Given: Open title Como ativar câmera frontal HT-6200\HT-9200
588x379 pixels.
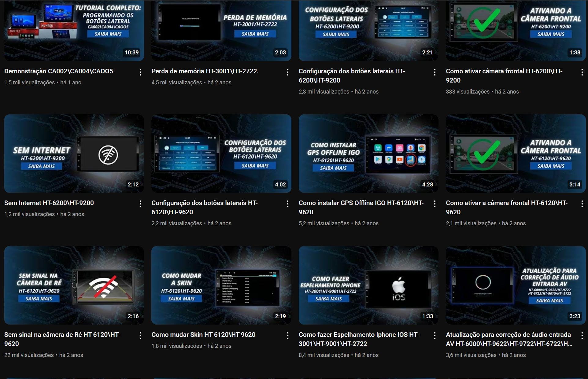Looking at the screenshot, I should click(504, 76).
